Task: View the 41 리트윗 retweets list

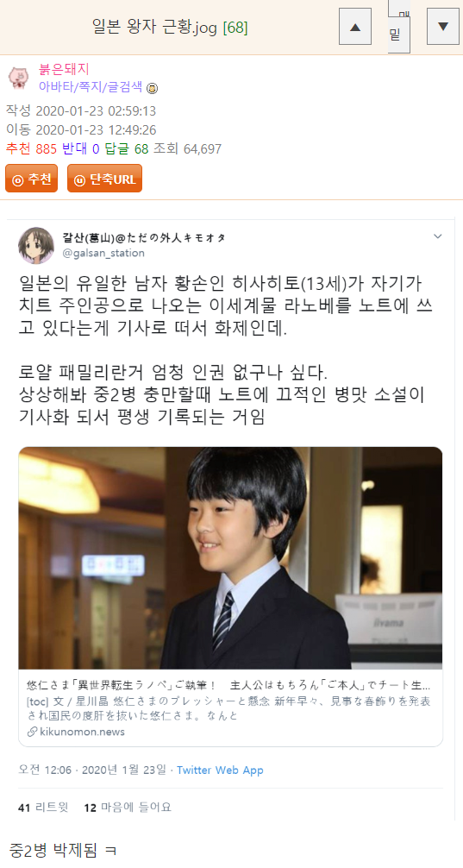Action: [43, 807]
